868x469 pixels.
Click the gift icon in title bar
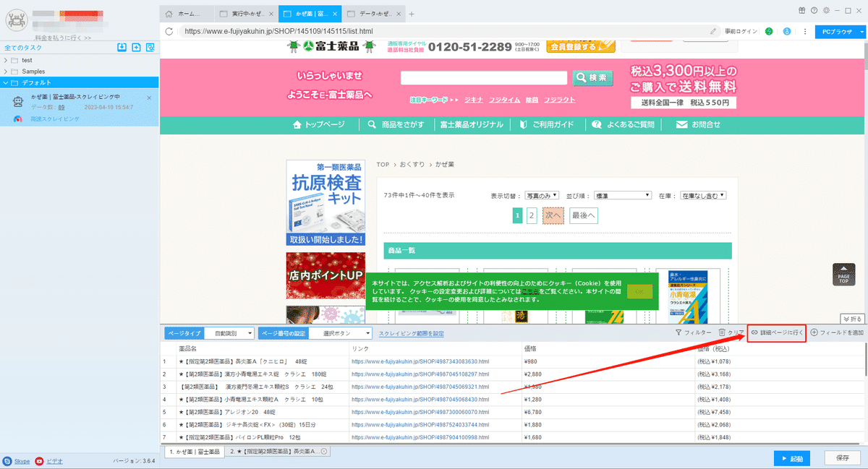(802, 10)
